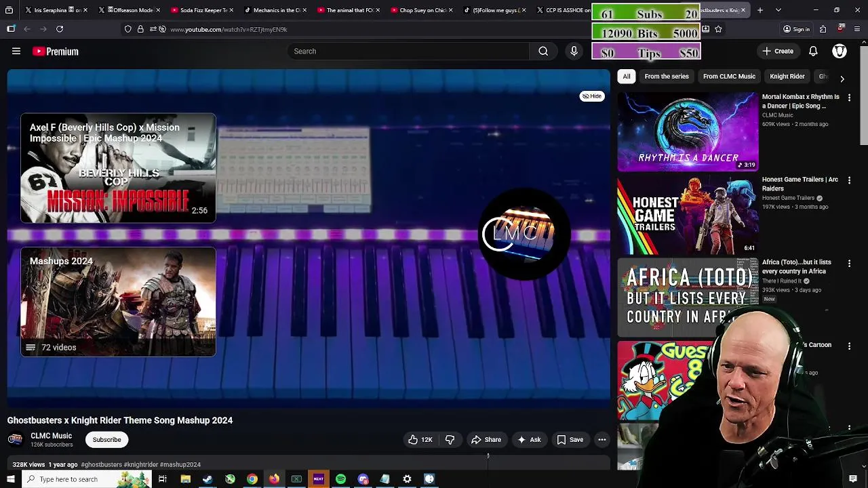Screen dimensions: 868x488
Task: Share the video
Action: click(x=486, y=440)
